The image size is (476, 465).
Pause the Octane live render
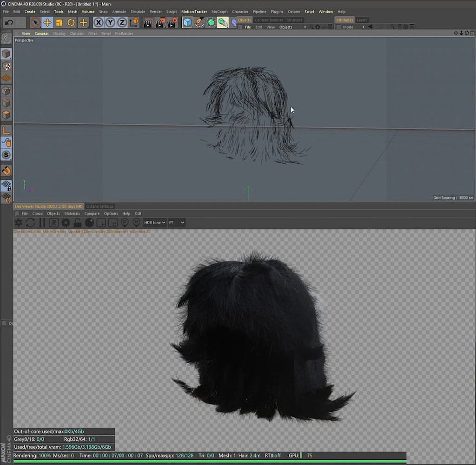point(42,222)
